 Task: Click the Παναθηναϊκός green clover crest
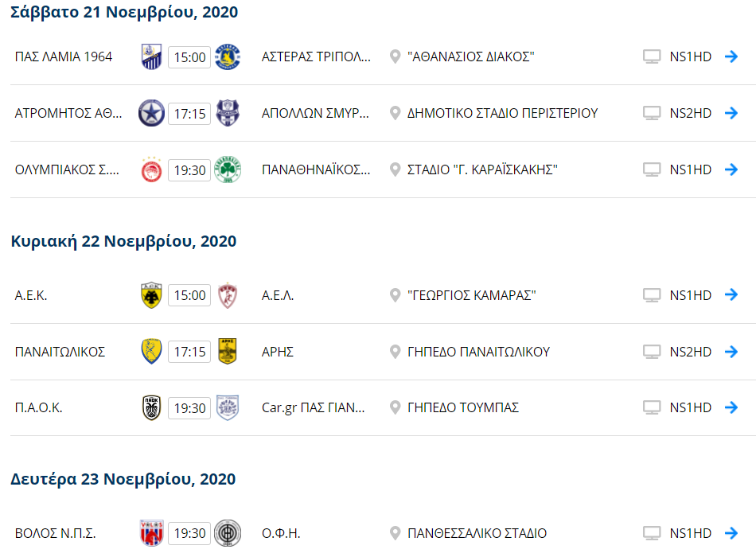(x=228, y=169)
